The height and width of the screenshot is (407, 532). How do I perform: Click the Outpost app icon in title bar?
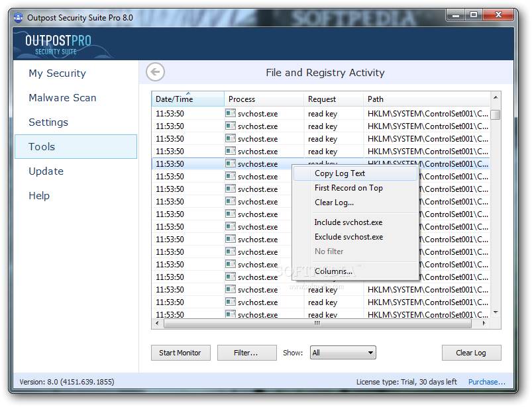[x=19, y=17]
